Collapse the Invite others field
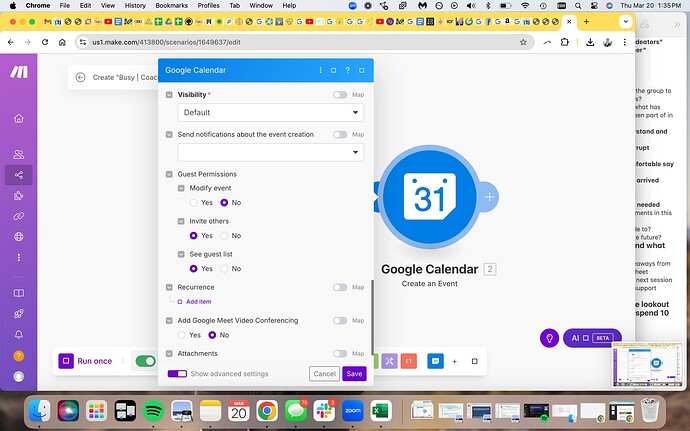This screenshot has height=431, width=690. tap(181, 221)
